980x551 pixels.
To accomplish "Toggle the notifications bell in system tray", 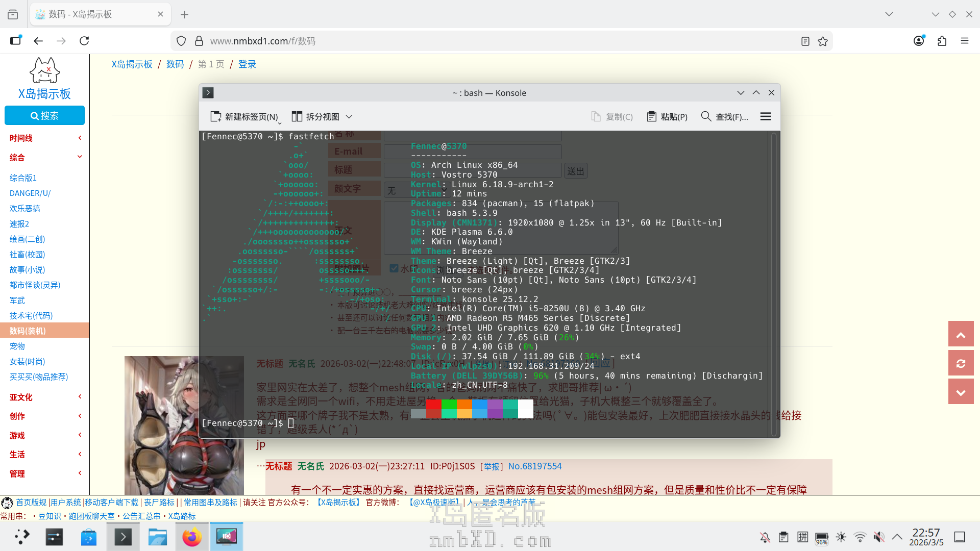I will pos(765,537).
